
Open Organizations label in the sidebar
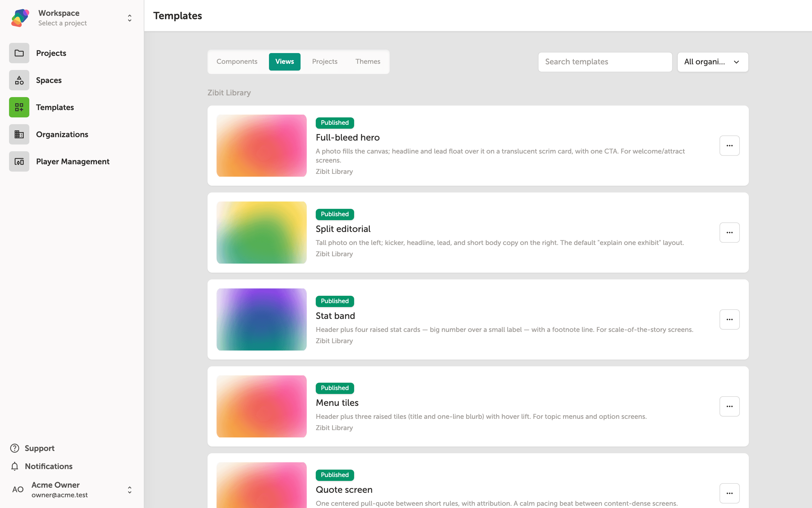coord(62,134)
